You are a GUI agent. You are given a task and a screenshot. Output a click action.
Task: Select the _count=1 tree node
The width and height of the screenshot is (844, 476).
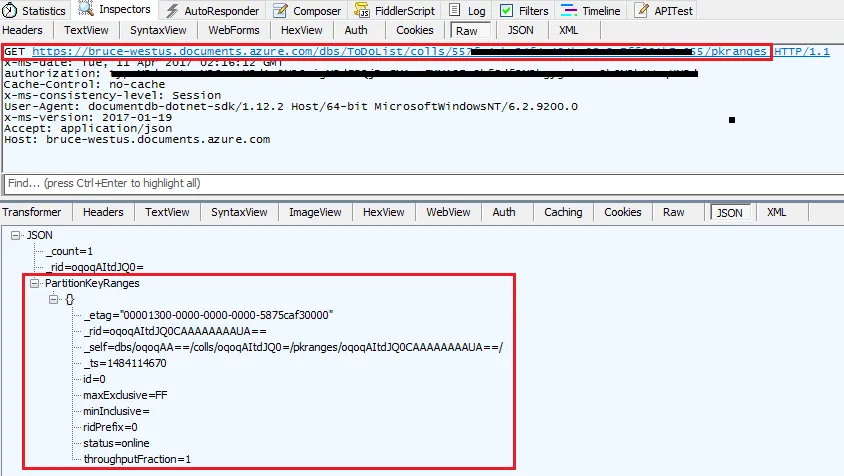click(69, 251)
